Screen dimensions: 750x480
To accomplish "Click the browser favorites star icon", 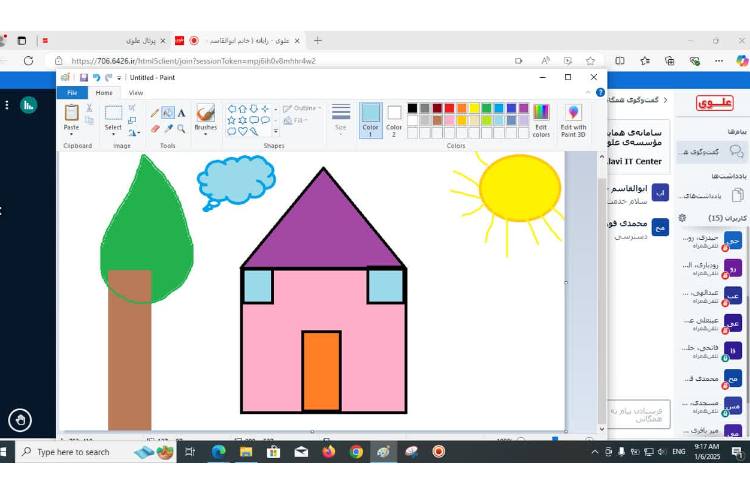I will pos(590,61).
